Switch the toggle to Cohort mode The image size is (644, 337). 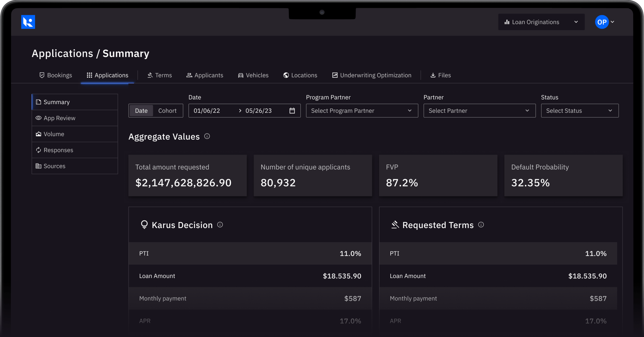(x=167, y=111)
